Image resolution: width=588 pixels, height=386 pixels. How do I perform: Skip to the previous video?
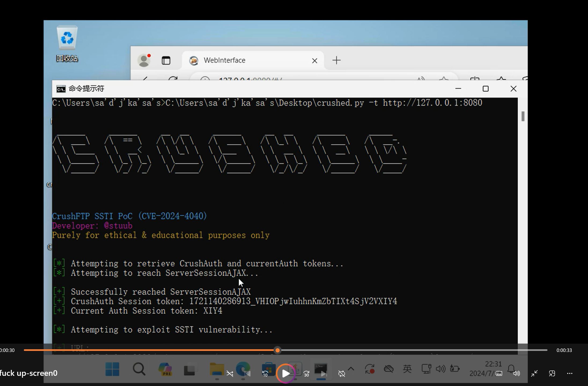point(247,373)
